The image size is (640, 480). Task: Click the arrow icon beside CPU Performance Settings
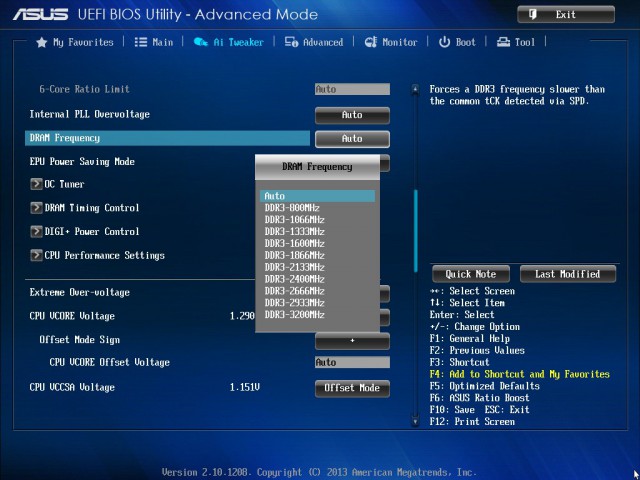click(36, 255)
